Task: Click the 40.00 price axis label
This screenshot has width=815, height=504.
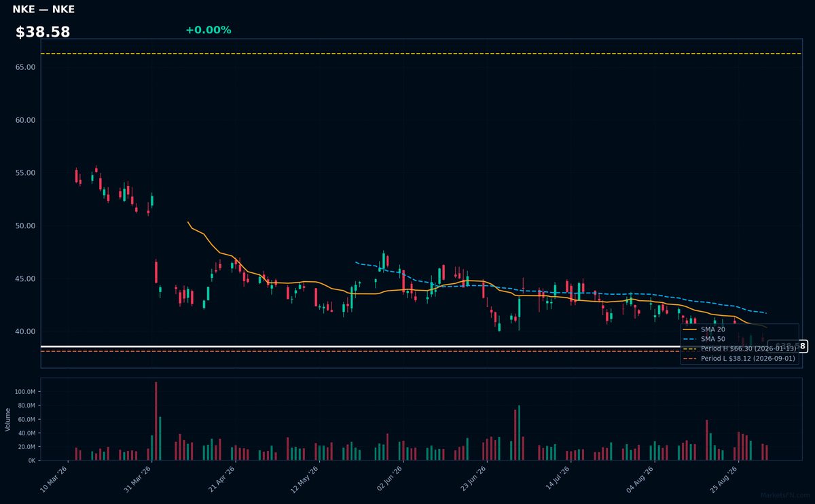Action: click(25, 331)
